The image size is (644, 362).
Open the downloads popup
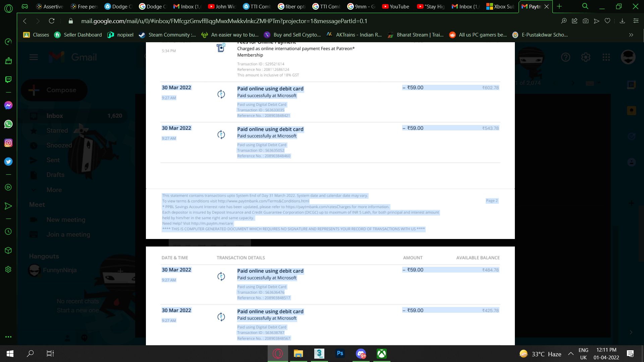622,21
